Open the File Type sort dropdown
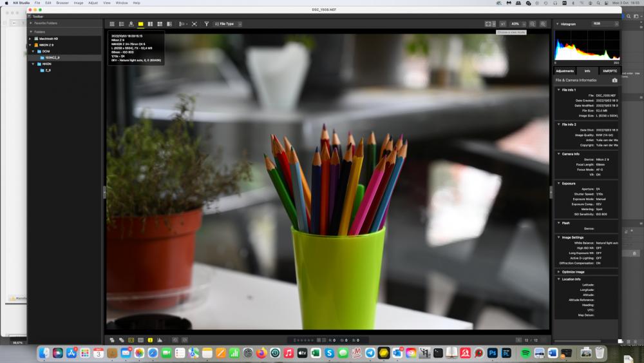This screenshot has width=644, height=363. tap(228, 25)
